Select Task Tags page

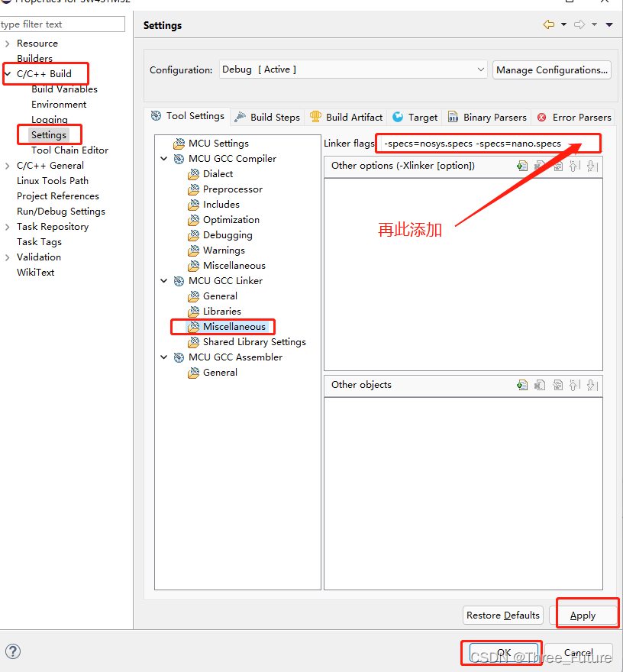(39, 242)
